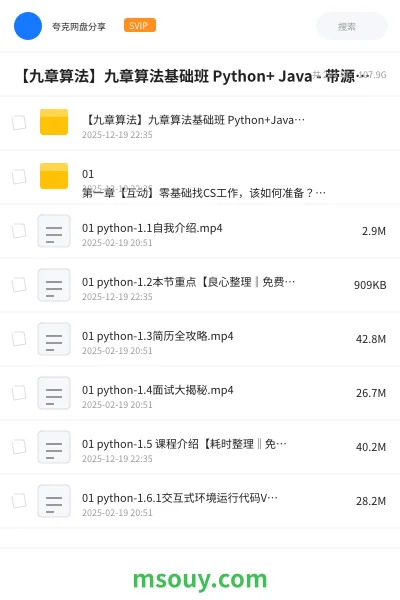
Task: Click the 夸克网盘分享 label
Action: pos(79,26)
